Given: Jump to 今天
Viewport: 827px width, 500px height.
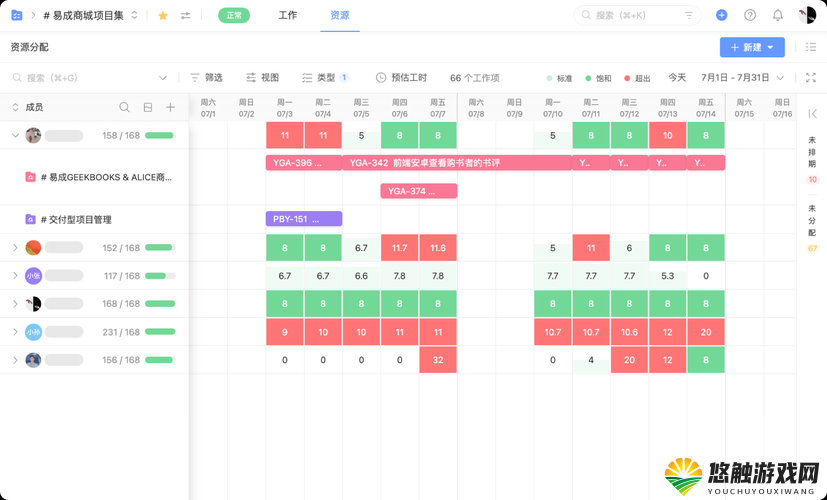Looking at the screenshot, I should point(677,78).
